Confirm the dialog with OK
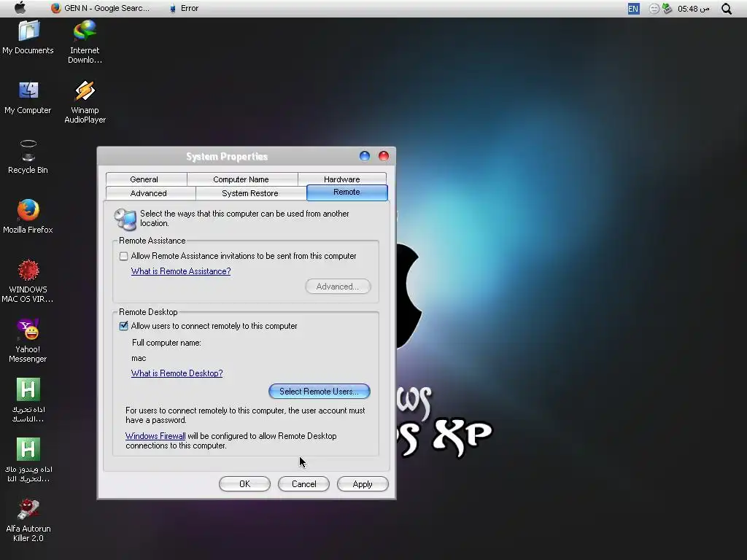 coord(245,484)
